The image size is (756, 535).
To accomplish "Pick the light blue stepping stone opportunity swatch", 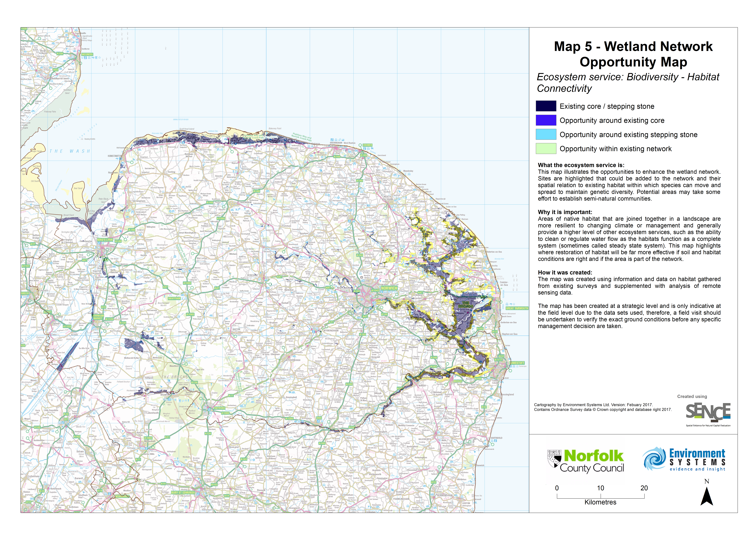I will click(x=546, y=134).
